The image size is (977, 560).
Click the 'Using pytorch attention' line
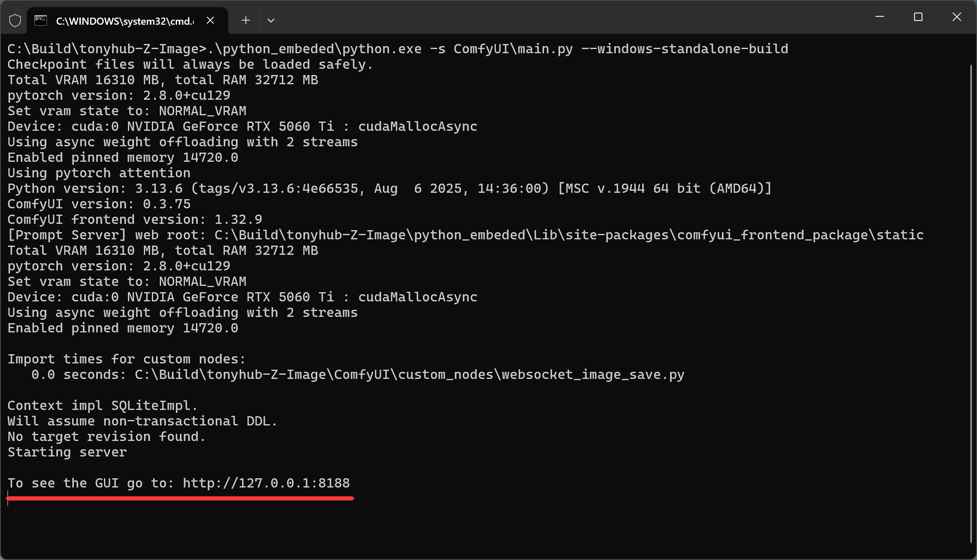coord(99,173)
